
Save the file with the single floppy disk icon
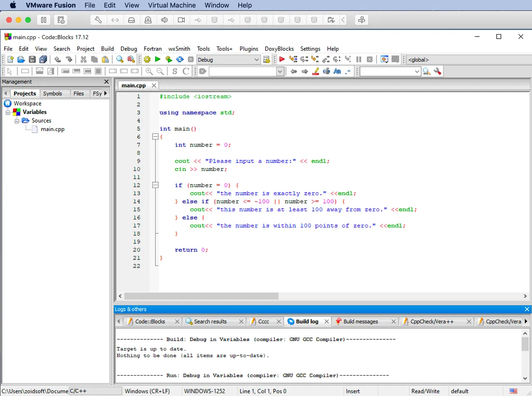(x=32, y=59)
